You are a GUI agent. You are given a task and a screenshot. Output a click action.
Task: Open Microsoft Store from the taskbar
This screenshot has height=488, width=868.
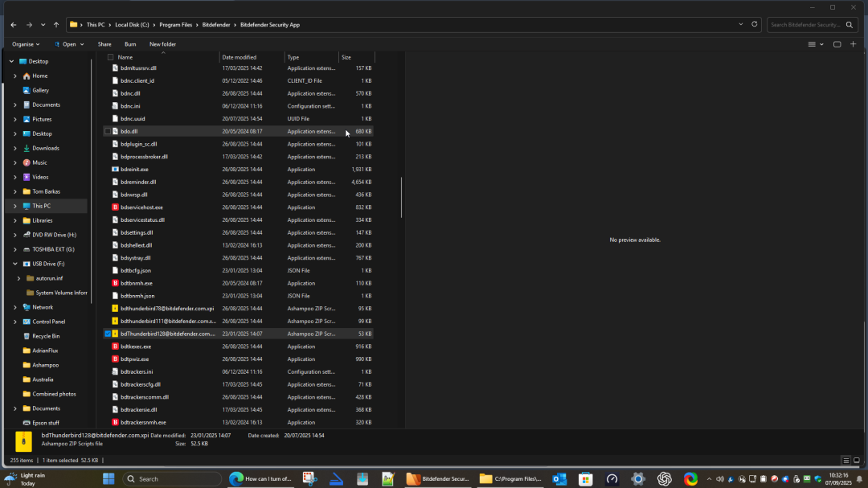585,479
